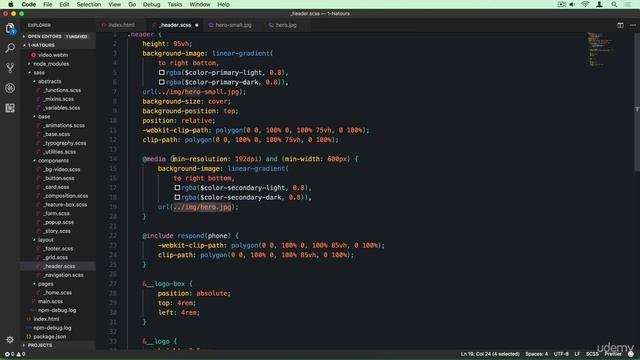Switch to the hero.jpg tab
640x360 pixels.
tap(285, 25)
